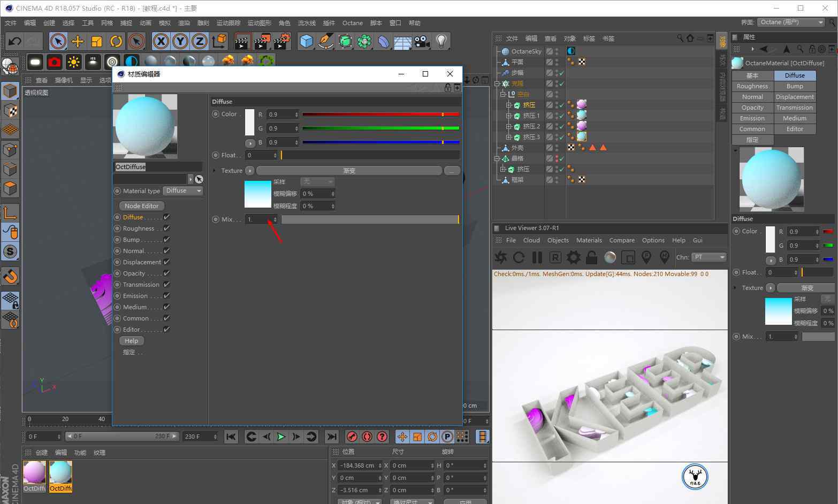Click the Live Viewer lock icon
This screenshot has width=838, height=504.
coord(591,257)
